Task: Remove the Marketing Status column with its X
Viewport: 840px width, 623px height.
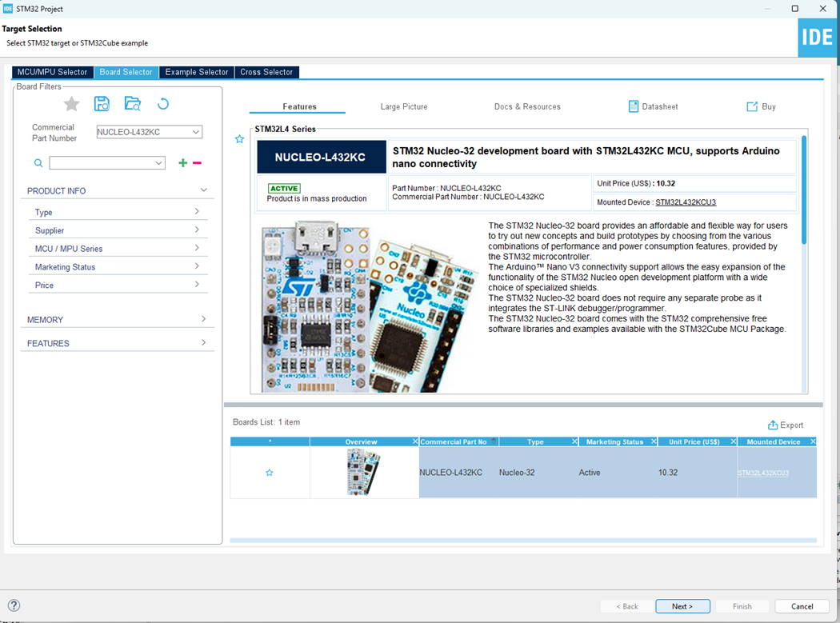Action: coord(654,441)
